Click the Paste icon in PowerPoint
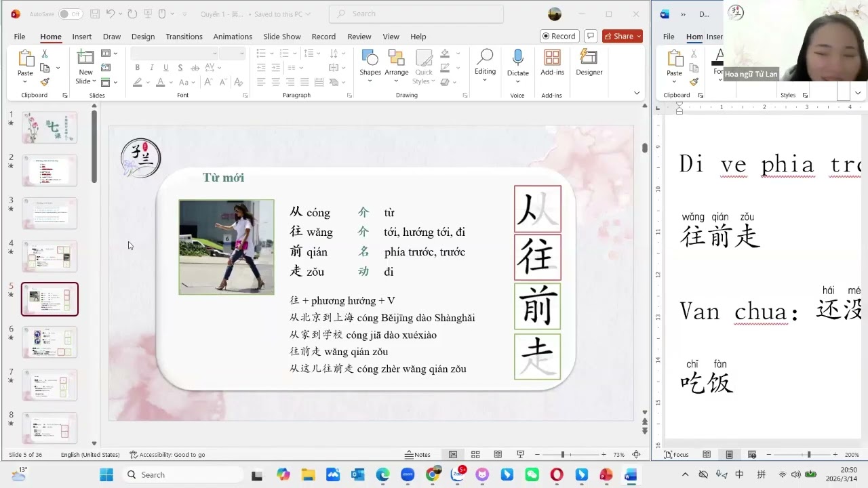868x488 pixels. [x=25, y=59]
